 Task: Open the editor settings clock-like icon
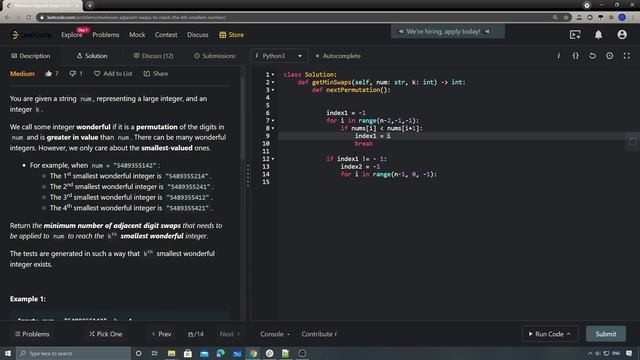[609, 56]
